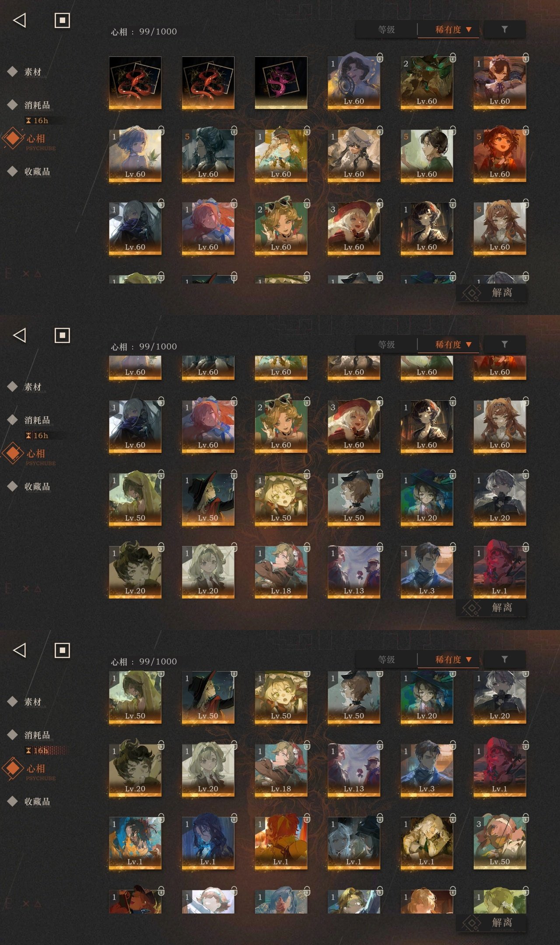This screenshot has width=560, height=945.
Task: Pick the dark blue rainy Lv.1 psychube
Action: click(x=208, y=843)
